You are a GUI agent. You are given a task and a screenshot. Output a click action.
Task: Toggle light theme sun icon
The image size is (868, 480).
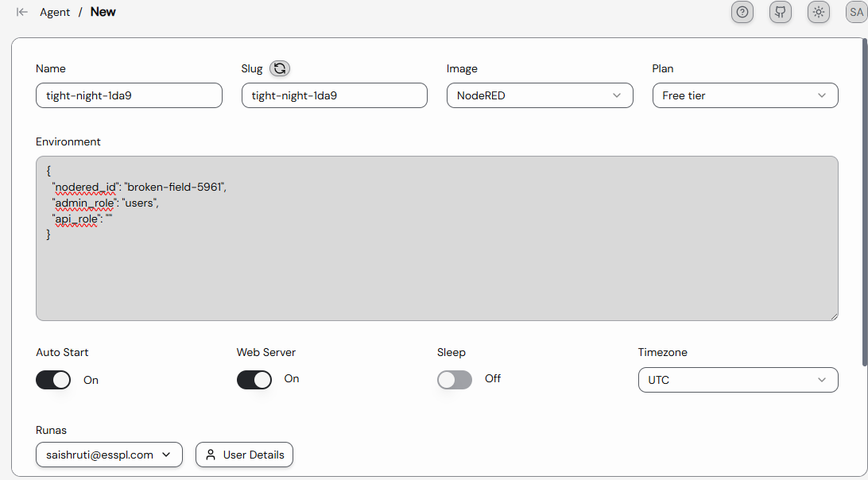pyautogui.click(x=819, y=12)
